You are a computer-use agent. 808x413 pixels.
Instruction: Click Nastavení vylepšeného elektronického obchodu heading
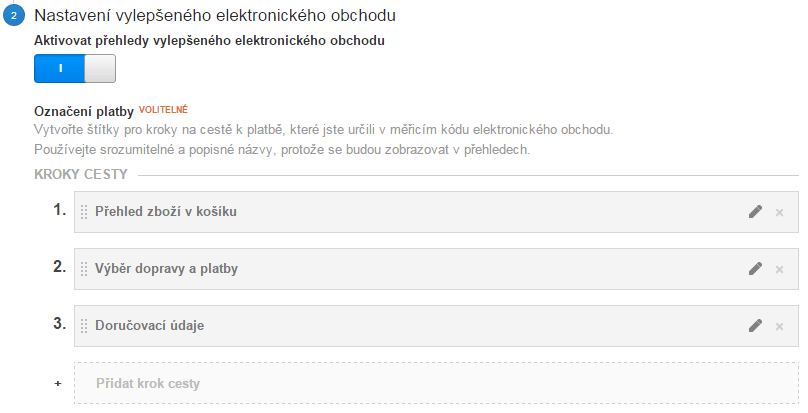[x=215, y=15]
